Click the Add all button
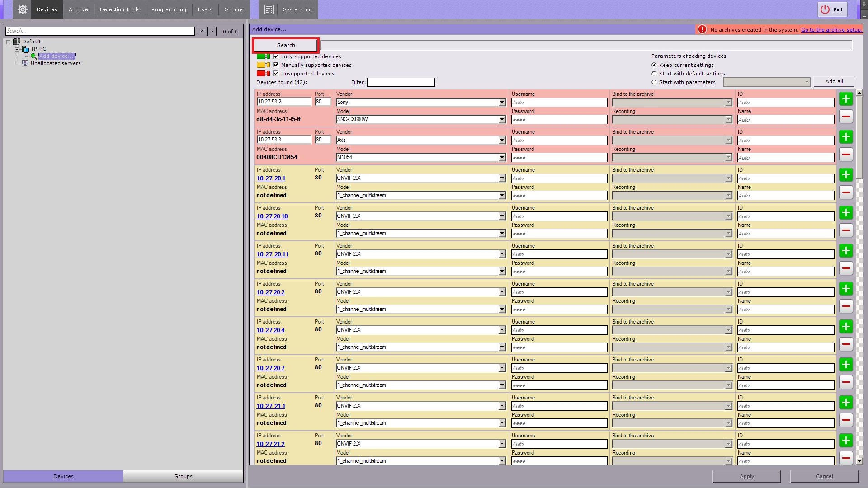The image size is (868, 488). click(834, 81)
